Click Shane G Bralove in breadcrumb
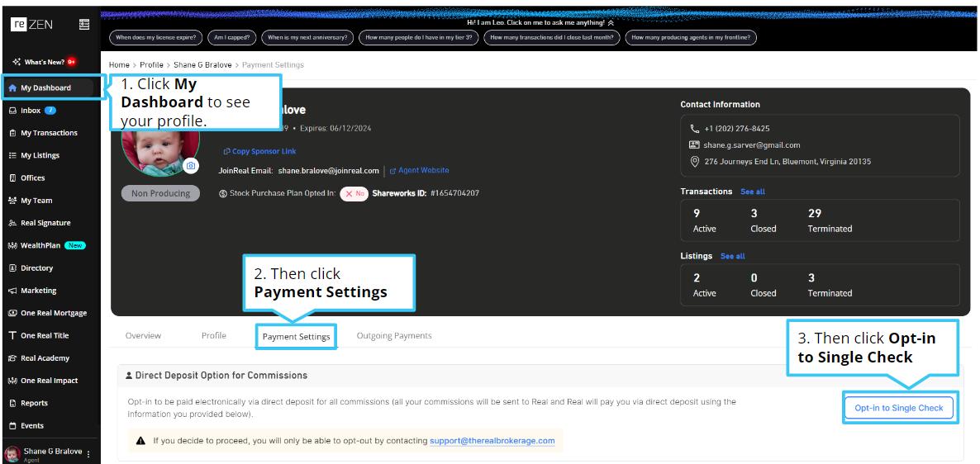Image resolution: width=980 pixels, height=464 pixels. [x=203, y=64]
